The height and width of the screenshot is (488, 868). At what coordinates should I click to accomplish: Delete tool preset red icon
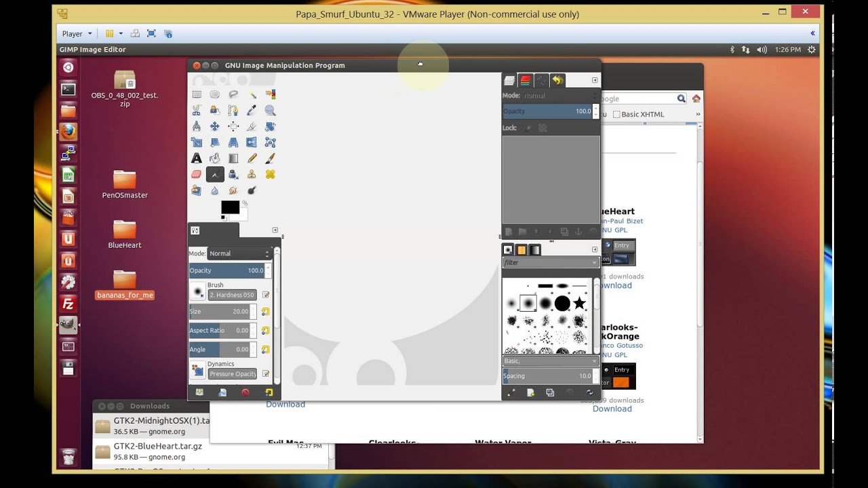(245, 392)
